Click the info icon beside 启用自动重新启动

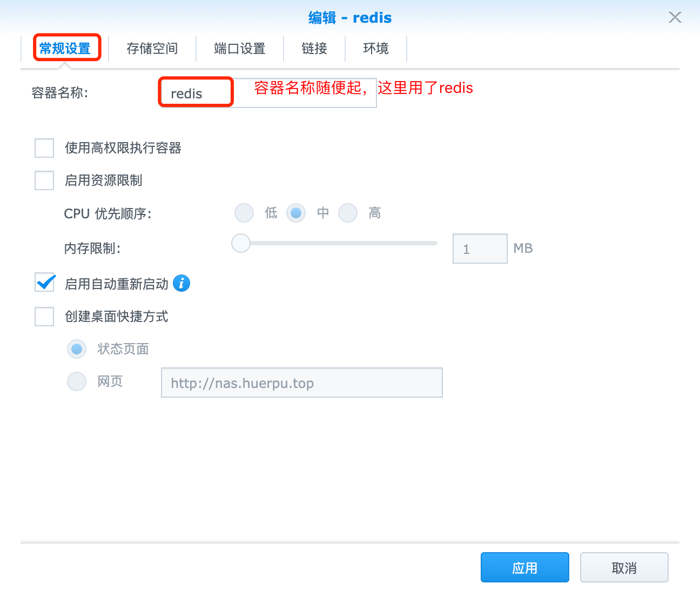181,283
